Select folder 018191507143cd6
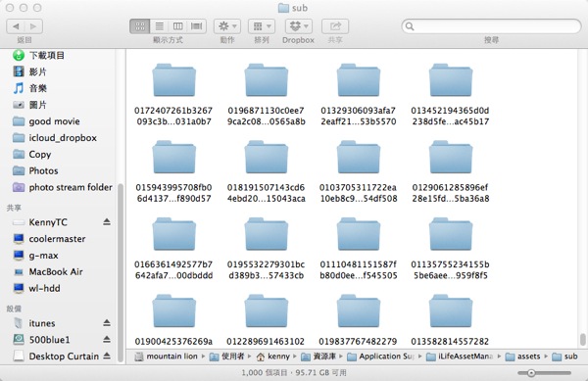The height and width of the screenshot is (381, 588). pyautogui.click(x=267, y=158)
